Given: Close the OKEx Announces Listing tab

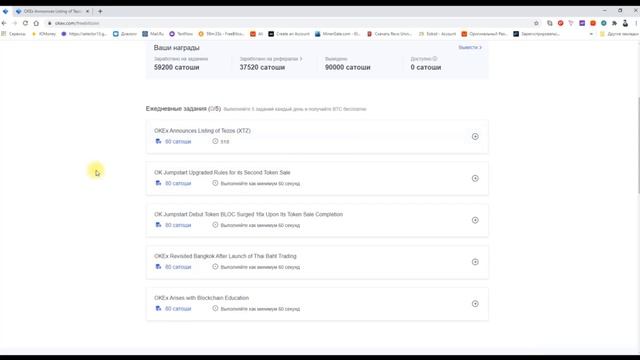Looking at the screenshot, I should [87, 11].
